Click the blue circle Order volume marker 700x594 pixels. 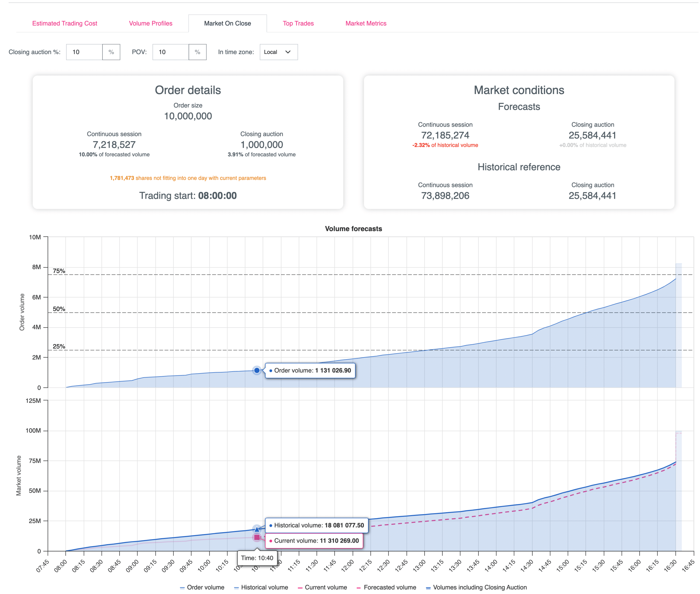click(257, 370)
